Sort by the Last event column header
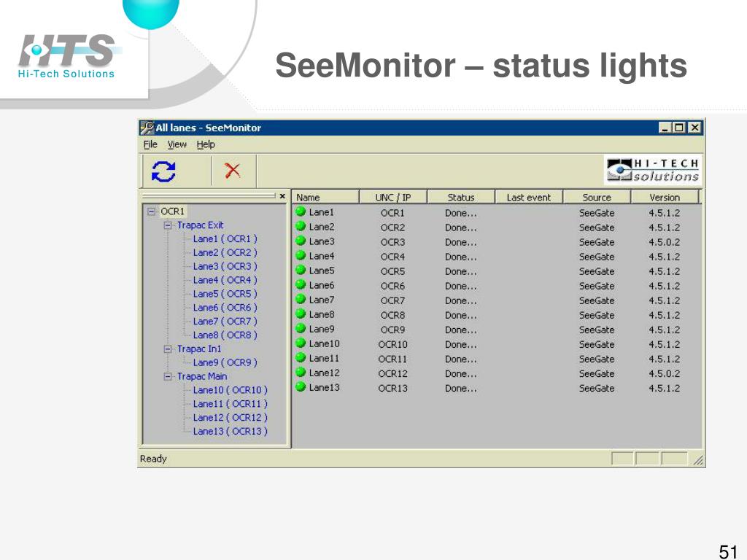The image size is (747, 560). 529,197
